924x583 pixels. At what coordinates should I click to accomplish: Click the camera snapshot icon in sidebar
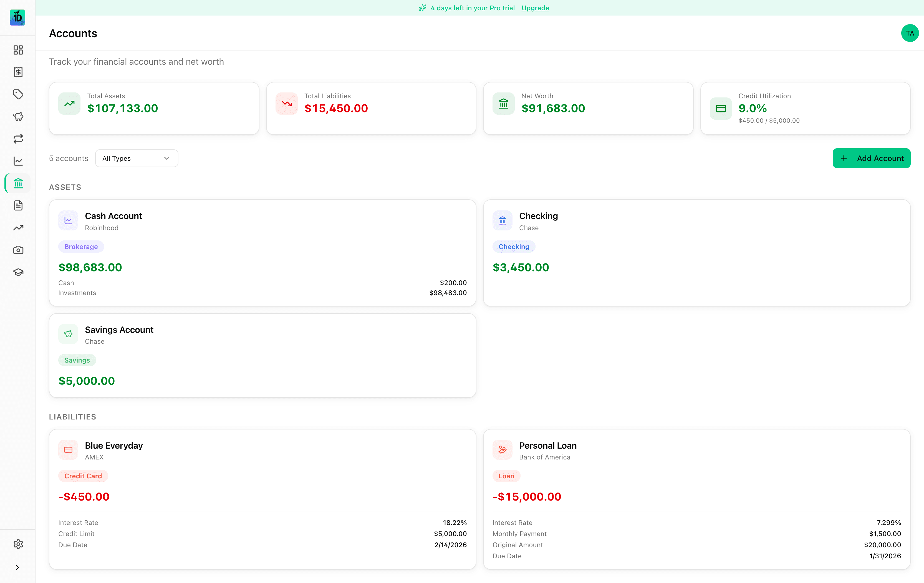click(x=18, y=250)
